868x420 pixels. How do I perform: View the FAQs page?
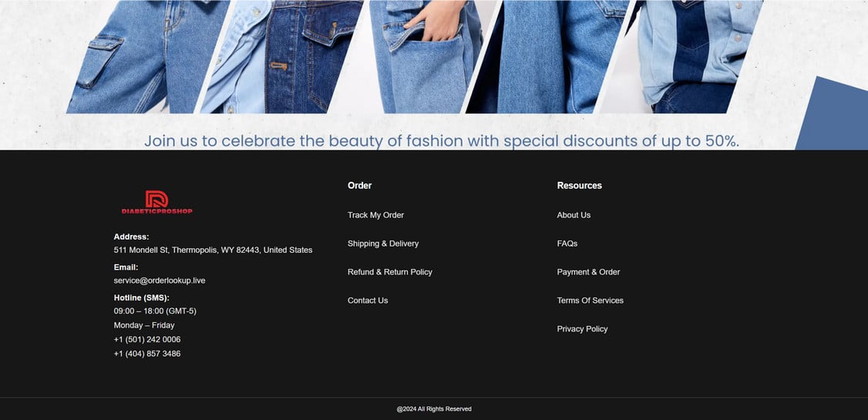point(567,244)
